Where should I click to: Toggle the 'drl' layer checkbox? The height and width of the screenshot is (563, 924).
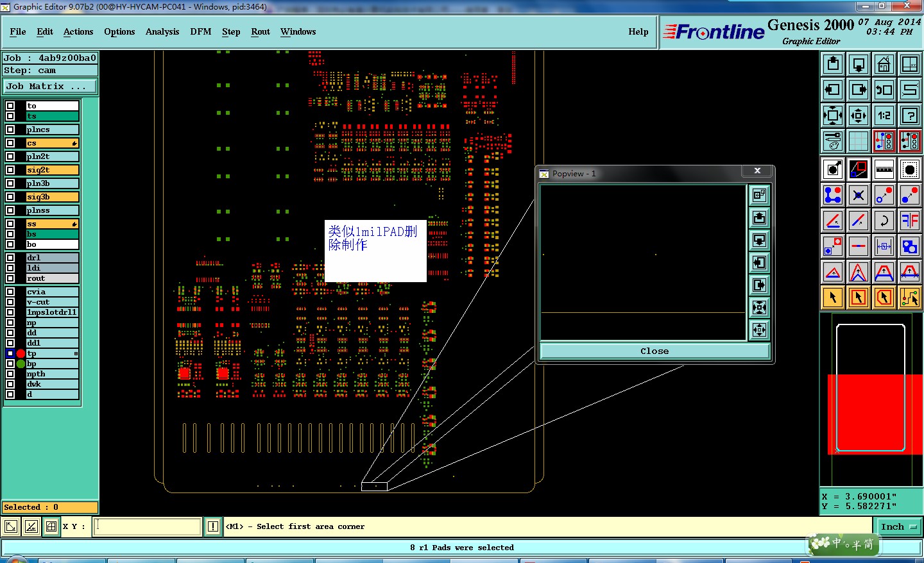point(10,258)
